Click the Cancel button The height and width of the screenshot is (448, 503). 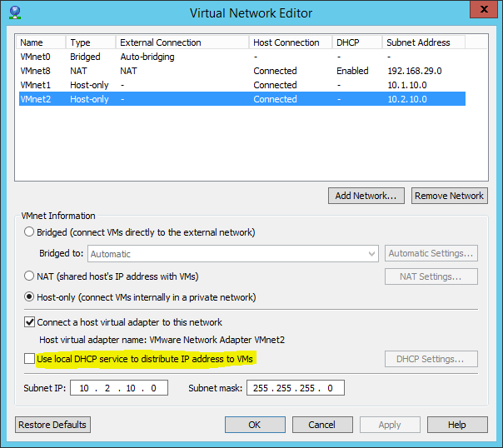click(322, 425)
